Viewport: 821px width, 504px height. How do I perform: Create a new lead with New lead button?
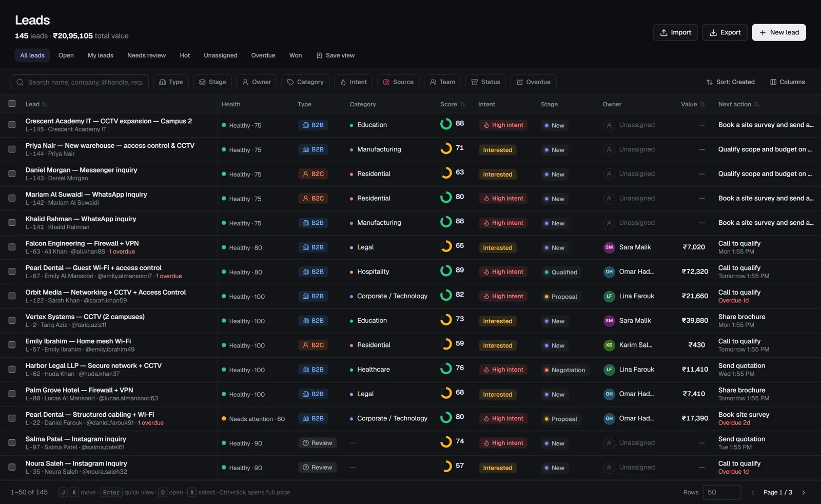778,32
